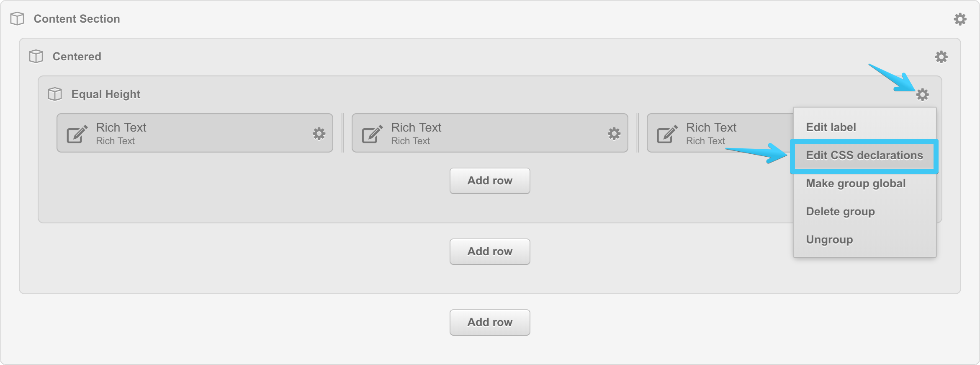The image size is (980, 365).
Task: Click the Centered group cube icon
Action: [36, 57]
